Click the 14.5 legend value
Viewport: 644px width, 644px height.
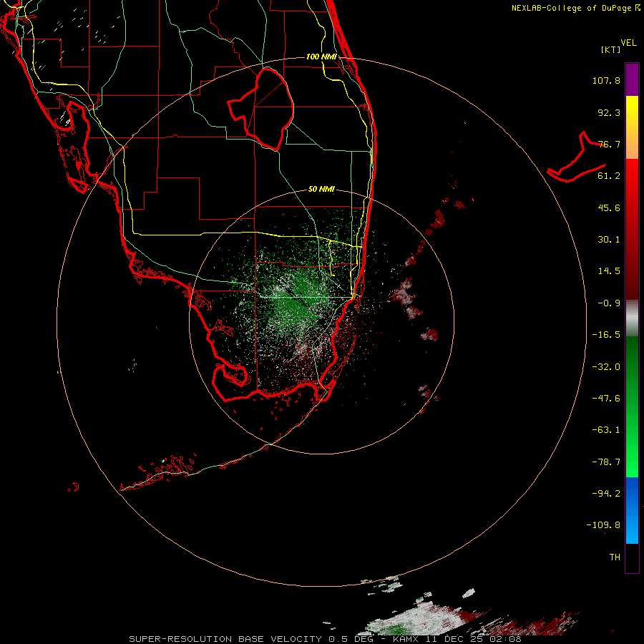point(609,271)
